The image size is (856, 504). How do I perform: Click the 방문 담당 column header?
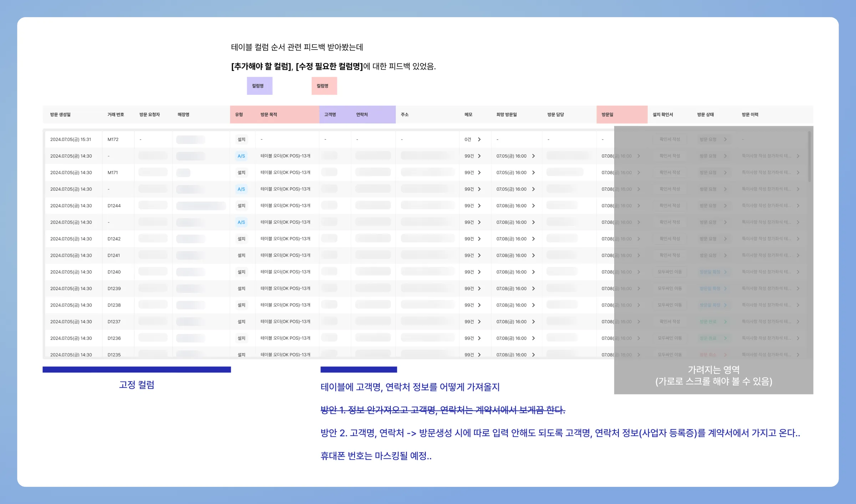click(x=556, y=114)
